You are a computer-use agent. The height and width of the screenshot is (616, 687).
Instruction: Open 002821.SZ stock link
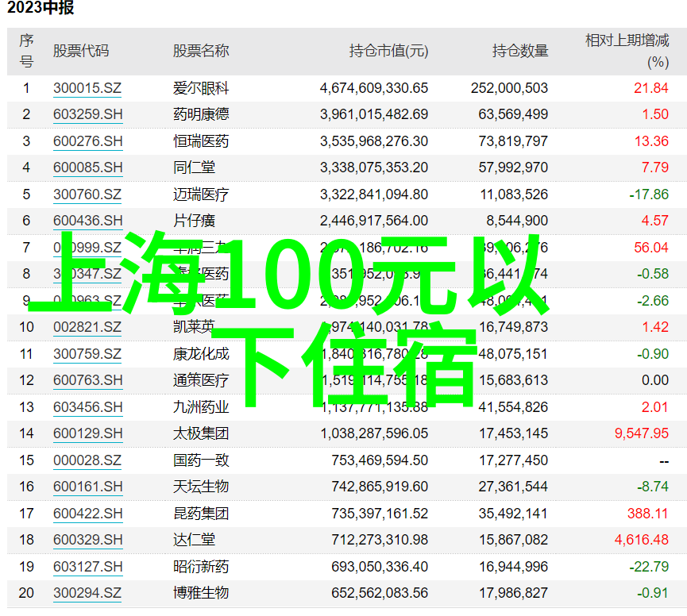pyautogui.click(x=87, y=327)
